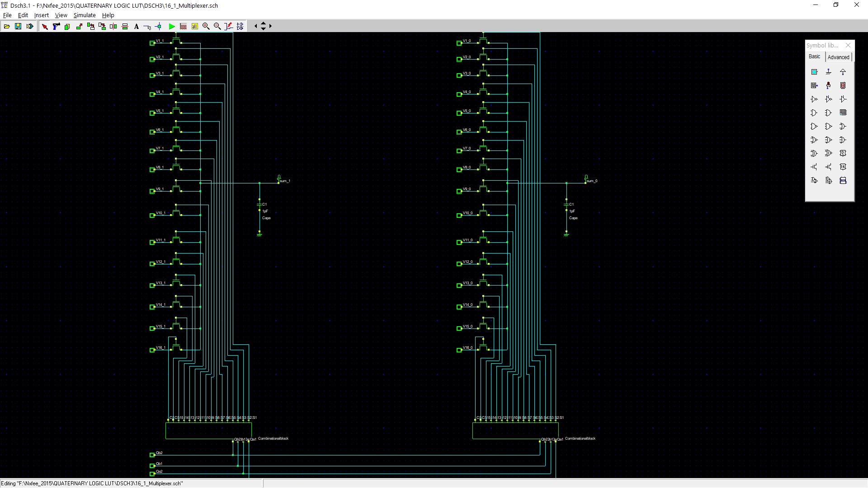Pick the VDD supply symbol
The width and height of the screenshot is (868, 488).
coord(843,72)
